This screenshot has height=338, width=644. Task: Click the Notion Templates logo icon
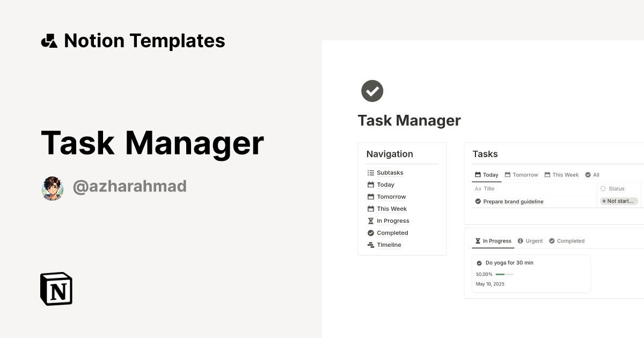click(49, 40)
